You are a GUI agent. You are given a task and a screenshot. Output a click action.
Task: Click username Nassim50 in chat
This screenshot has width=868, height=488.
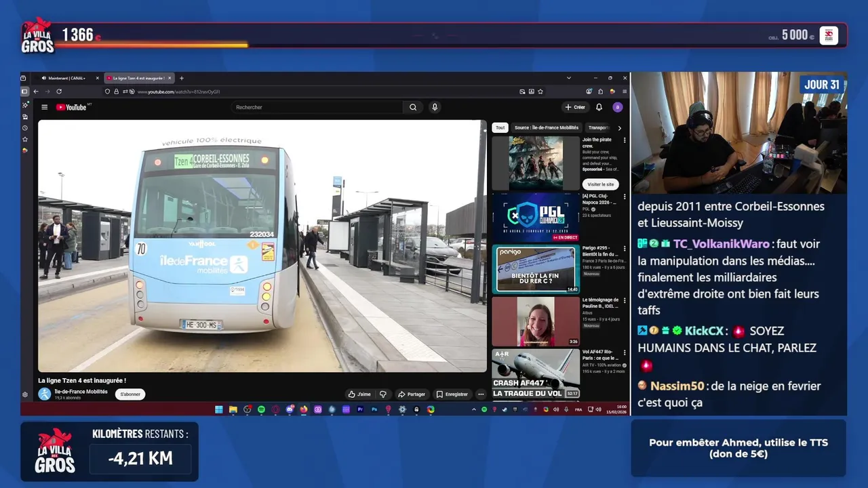(677, 386)
